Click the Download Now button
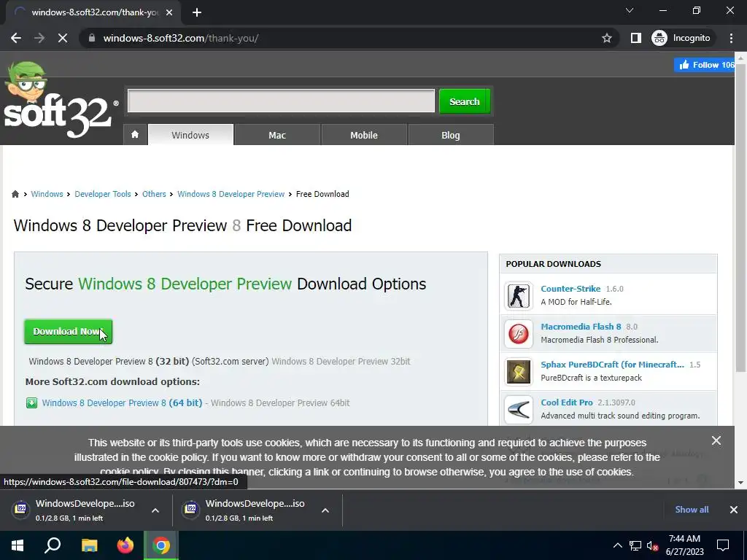747x560 pixels. 68,332
